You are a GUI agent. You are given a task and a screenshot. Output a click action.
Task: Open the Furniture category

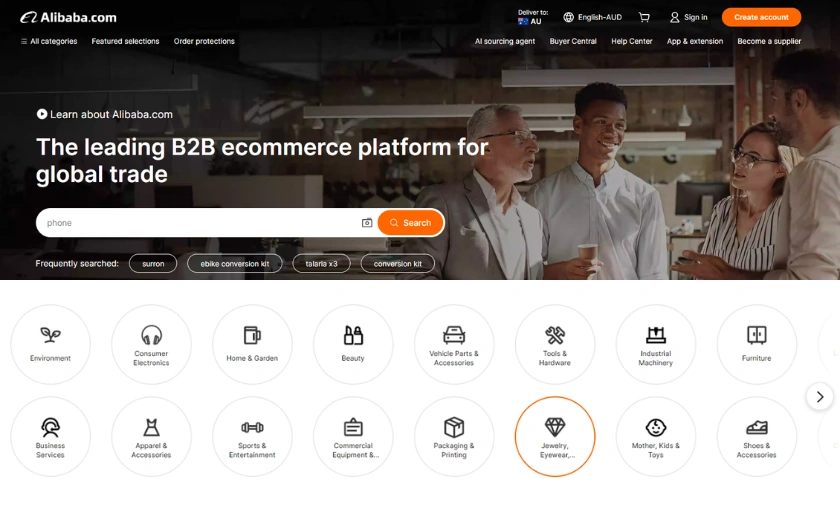756,345
